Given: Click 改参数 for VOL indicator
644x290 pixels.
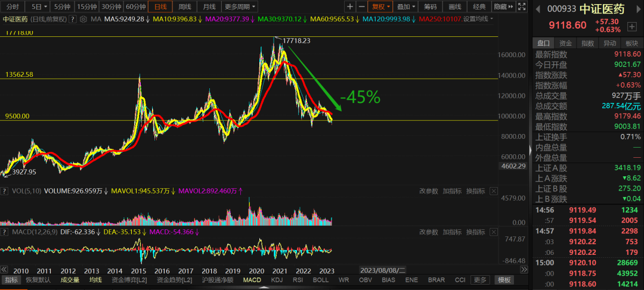Looking at the screenshot, I should point(429,191).
